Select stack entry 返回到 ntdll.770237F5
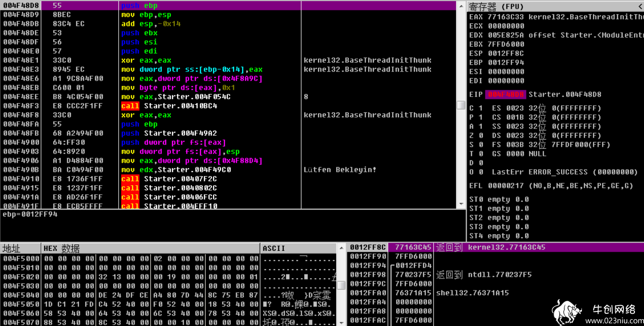 point(483,274)
